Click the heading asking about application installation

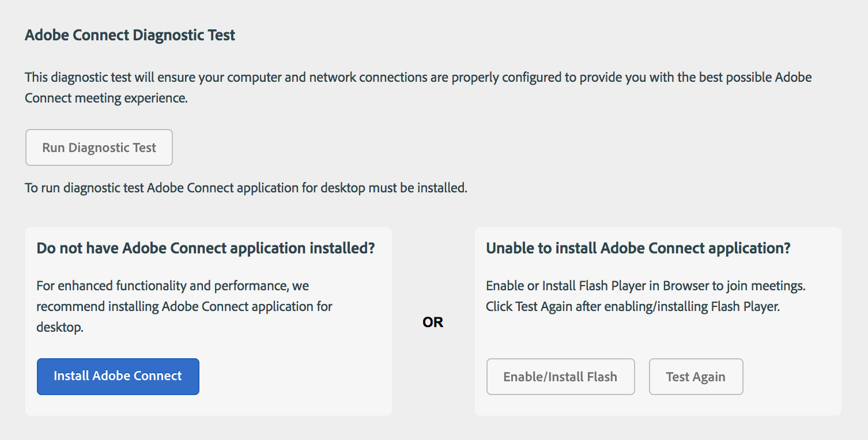[x=205, y=248]
